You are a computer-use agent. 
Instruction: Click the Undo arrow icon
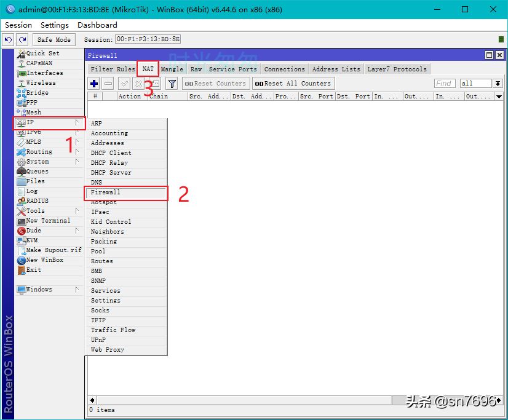[x=8, y=39]
